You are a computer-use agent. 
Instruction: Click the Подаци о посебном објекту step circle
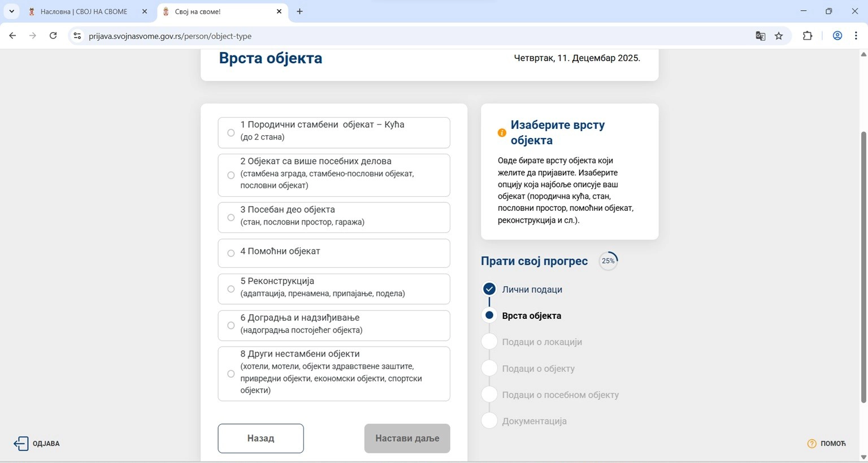pos(489,394)
